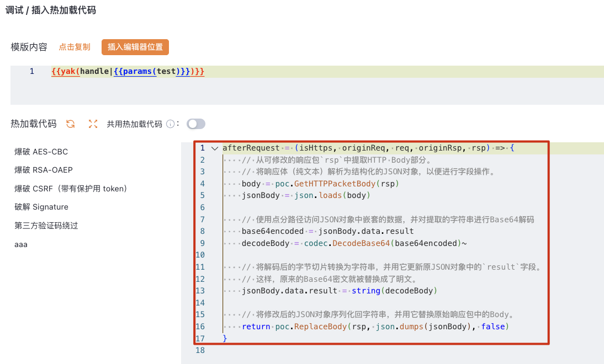Screen dimensions: 604x364
Task: Click the refresh hot-reload code icon
Action: 70,124
